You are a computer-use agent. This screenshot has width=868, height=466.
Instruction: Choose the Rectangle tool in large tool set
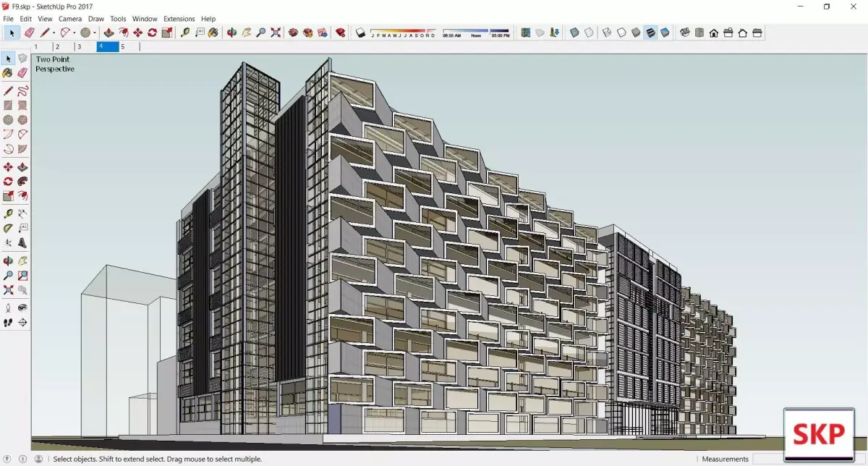click(8, 106)
